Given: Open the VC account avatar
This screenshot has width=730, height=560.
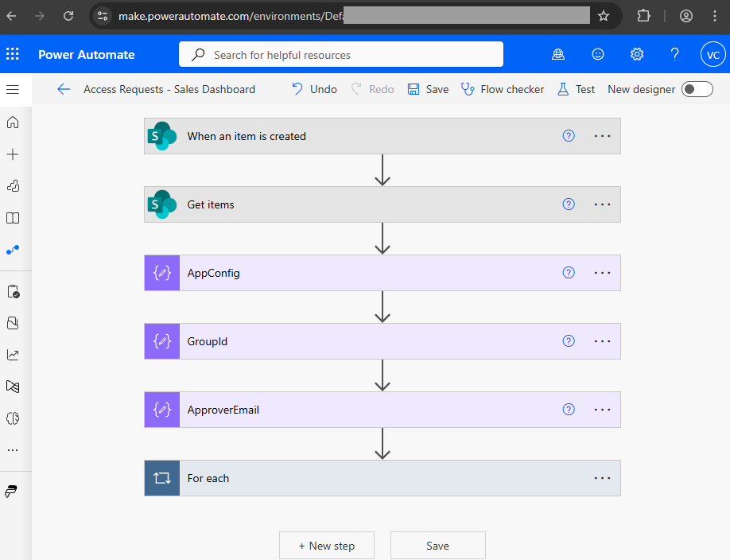Looking at the screenshot, I should [713, 55].
